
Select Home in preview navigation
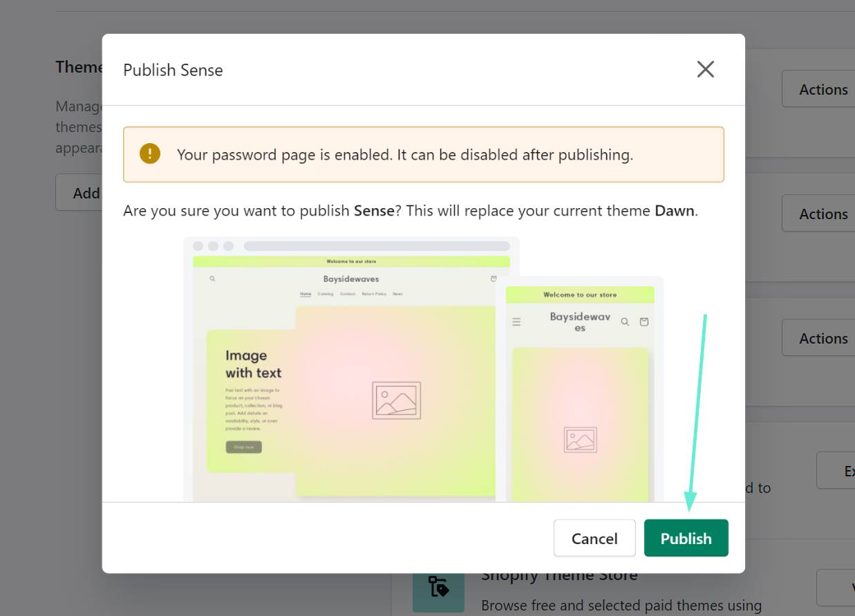tap(305, 294)
